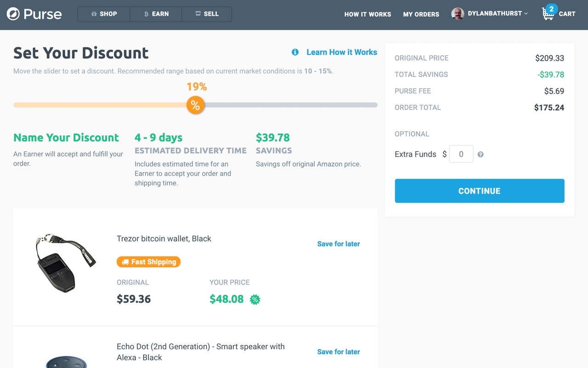
Task: Click the Fast Shipping badge
Action: (x=149, y=262)
